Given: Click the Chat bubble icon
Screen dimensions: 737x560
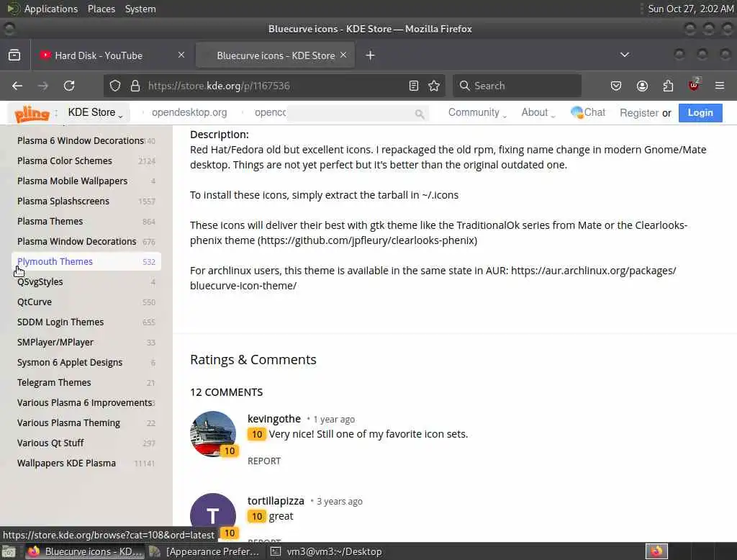Looking at the screenshot, I should coord(577,112).
